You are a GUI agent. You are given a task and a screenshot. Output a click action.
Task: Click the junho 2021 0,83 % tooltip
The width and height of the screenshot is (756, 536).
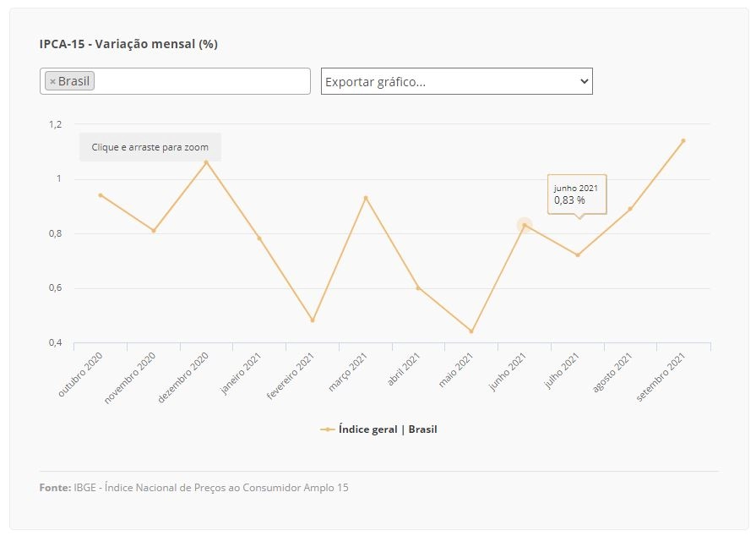coord(577,194)
